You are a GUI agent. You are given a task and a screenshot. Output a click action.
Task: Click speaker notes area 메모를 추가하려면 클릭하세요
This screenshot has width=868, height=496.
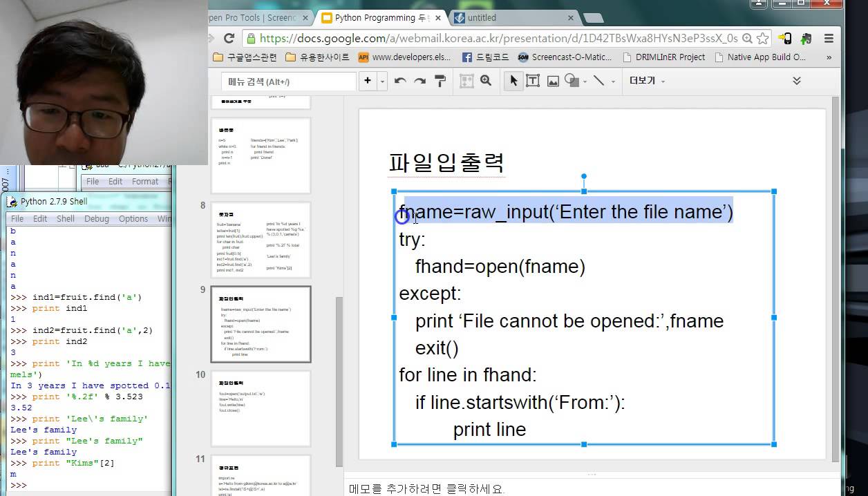click(427, 488)
